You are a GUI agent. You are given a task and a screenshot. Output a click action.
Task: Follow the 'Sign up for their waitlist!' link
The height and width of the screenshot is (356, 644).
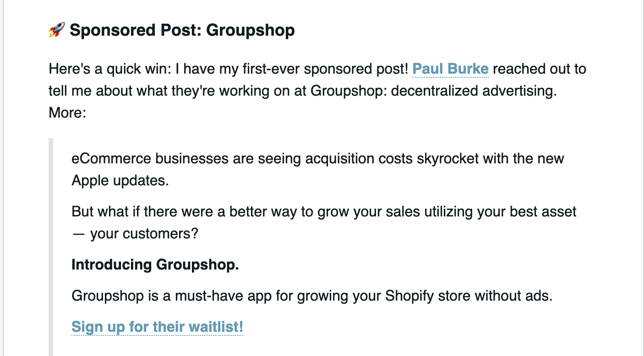157,327
